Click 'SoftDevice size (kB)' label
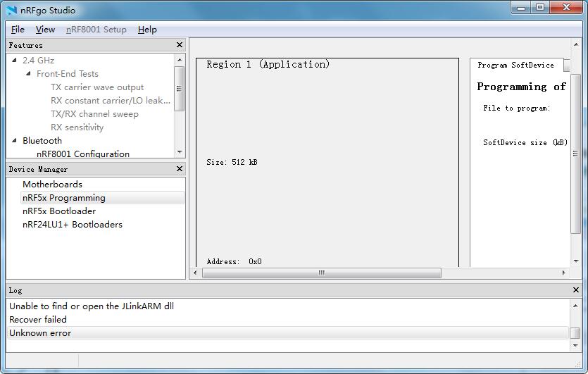Image resolution: width=588 pixels, height=374 pixels. (x=525, y=142)
